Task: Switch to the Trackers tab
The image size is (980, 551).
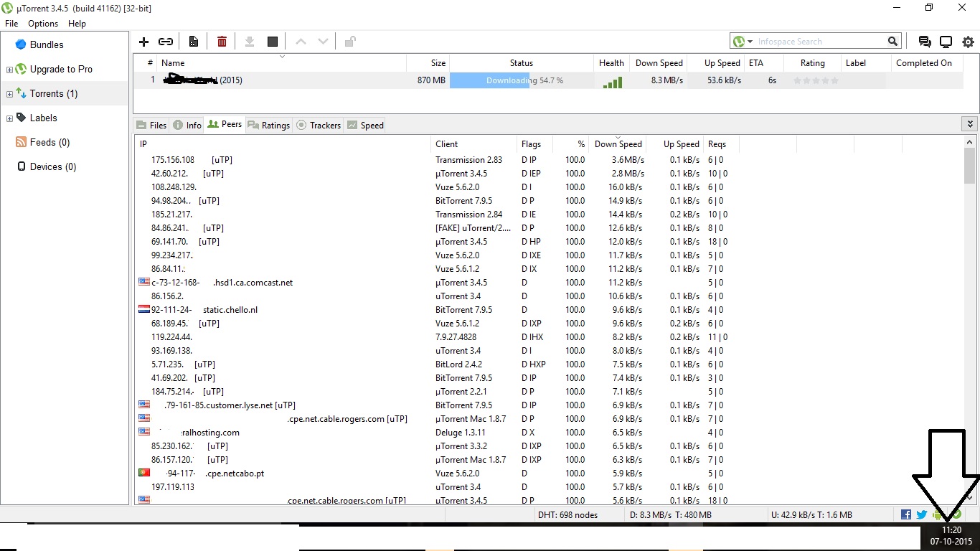Action: point(319,125)
